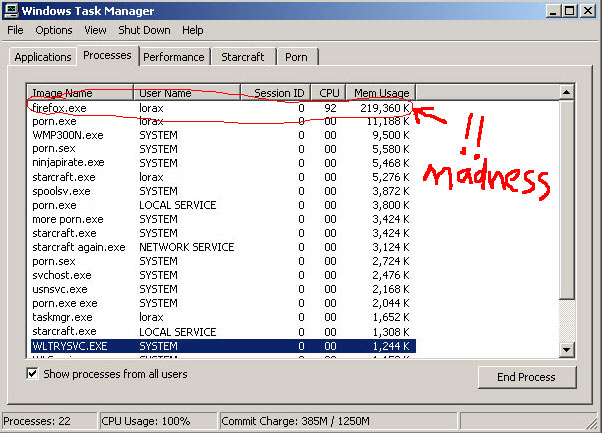Toggle Show processes from all users checkbox

(x=32, y=374)
